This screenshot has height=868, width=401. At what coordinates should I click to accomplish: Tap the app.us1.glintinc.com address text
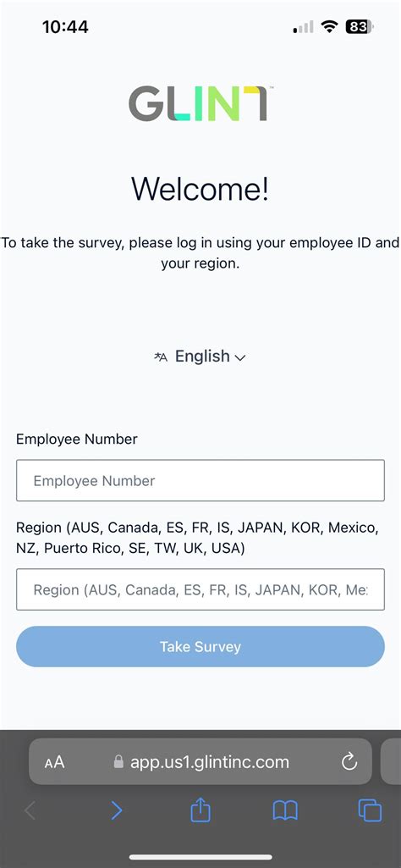(x=210, y=762)
